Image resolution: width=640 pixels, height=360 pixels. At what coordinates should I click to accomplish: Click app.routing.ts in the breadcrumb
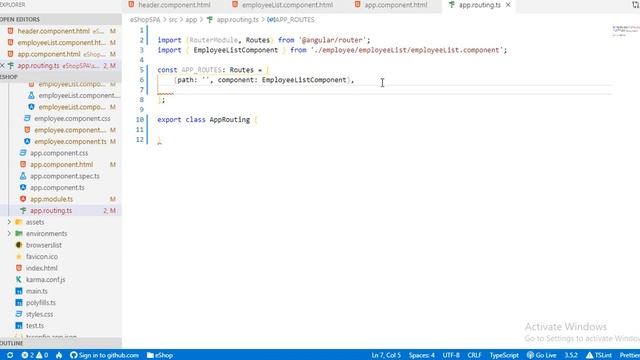[x=237, y=20]
